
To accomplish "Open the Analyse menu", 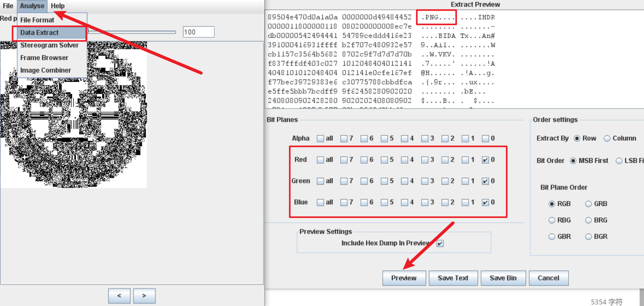I will tap(32, 6).
